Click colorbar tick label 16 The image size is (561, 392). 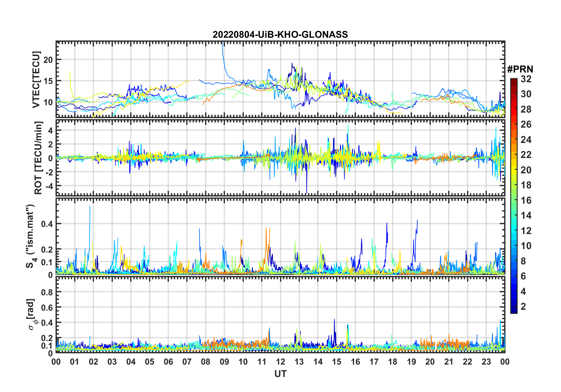pyautogui.click(x=526, y=200)
